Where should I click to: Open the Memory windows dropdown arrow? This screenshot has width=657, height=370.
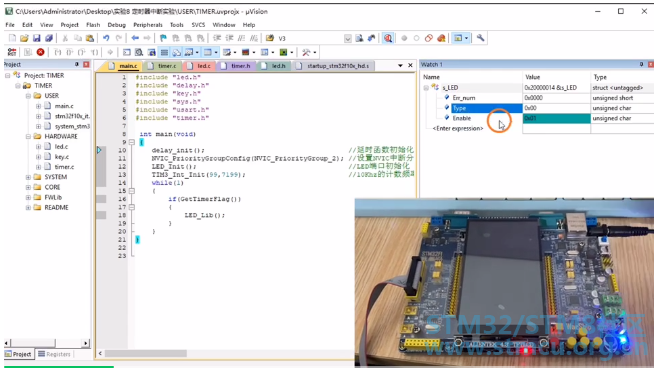pos(216,52)
